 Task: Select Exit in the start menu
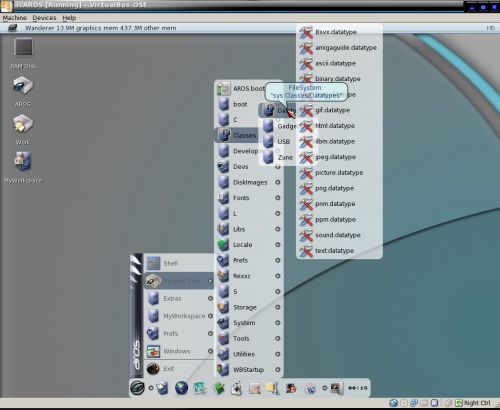tap(179, 369)
